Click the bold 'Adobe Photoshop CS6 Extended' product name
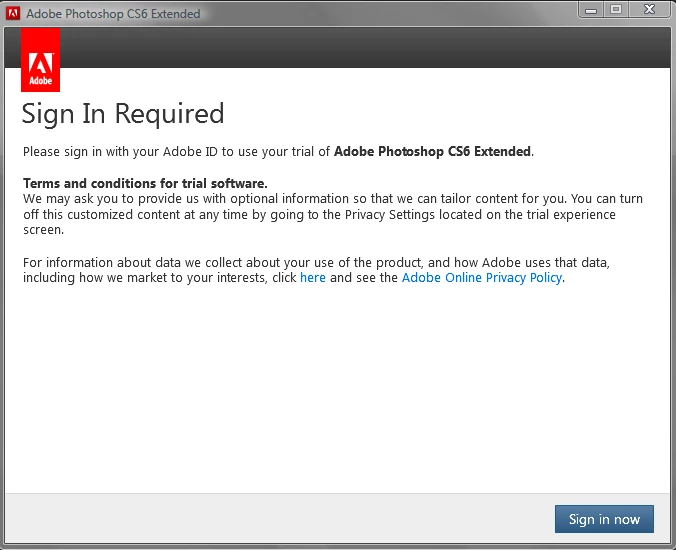This screenshot has width=676, height=550. 432,151
